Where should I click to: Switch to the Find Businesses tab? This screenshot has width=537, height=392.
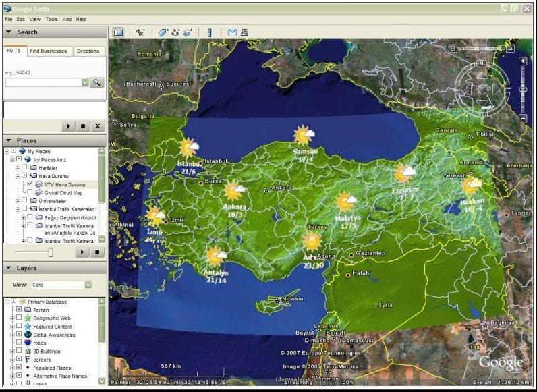tap(49, 51)
